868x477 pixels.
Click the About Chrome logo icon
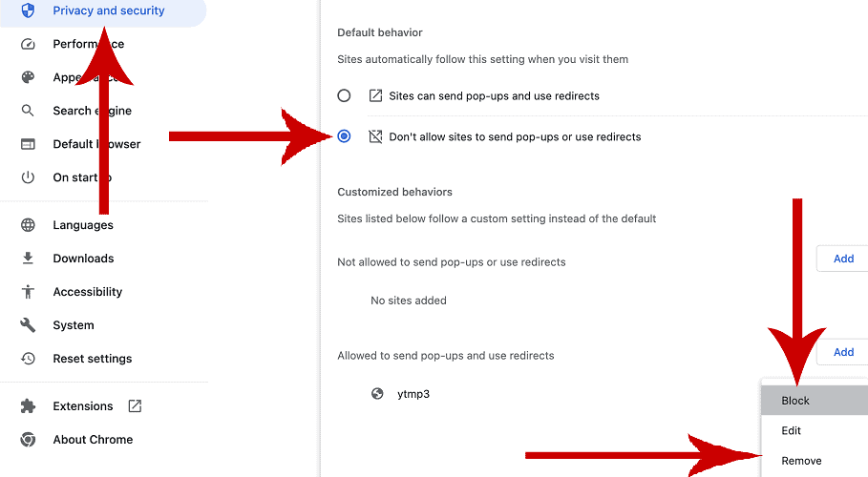click(x=28, y=440)
